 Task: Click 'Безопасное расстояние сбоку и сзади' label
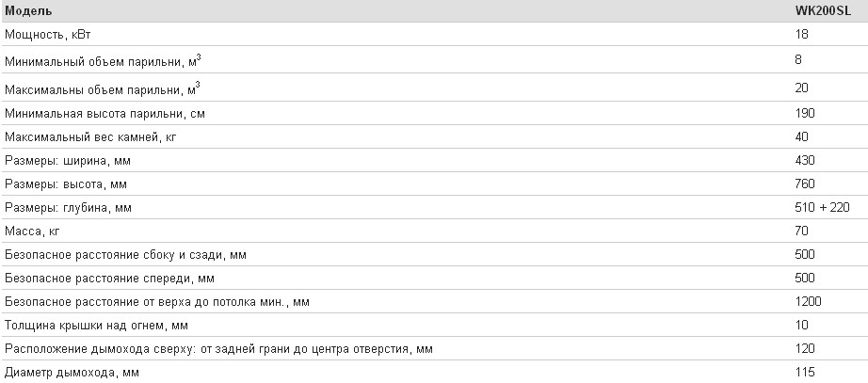(125, 255)
